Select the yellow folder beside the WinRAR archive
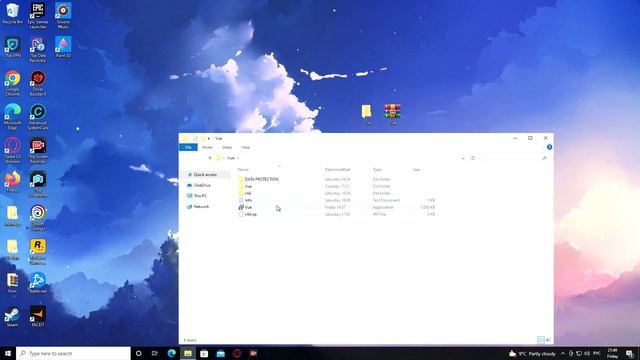 367,114
